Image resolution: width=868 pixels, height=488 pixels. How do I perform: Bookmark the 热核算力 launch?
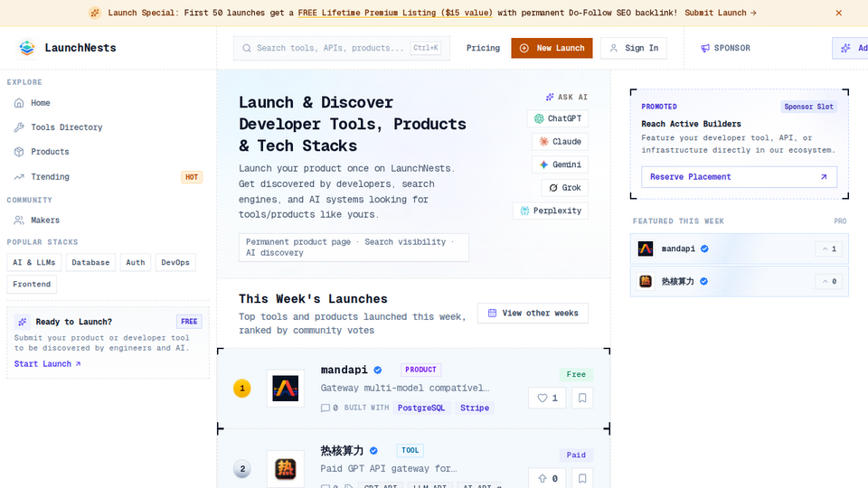(x=582, y=479)
